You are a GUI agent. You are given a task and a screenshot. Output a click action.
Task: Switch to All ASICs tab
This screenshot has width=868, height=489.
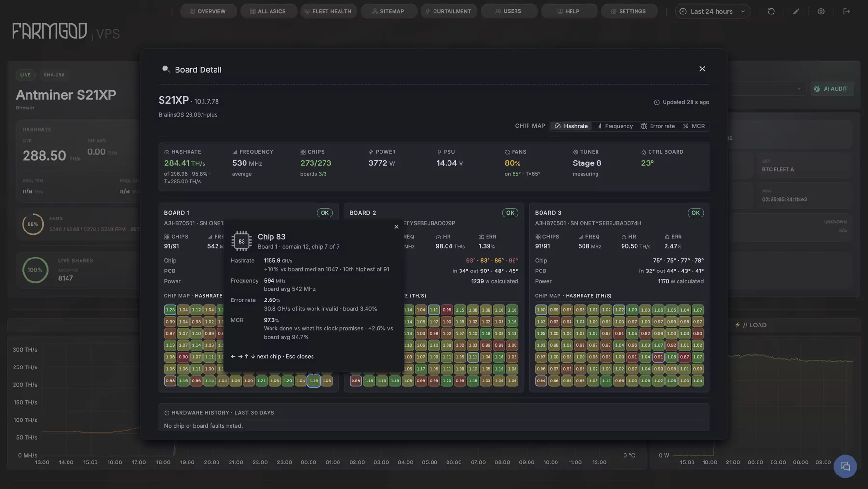(268, 11)
